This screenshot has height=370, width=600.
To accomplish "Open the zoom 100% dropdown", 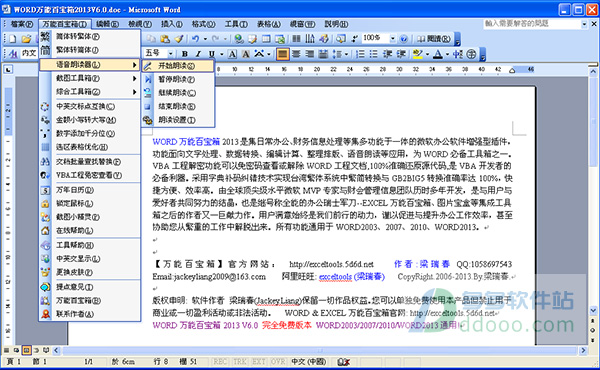I will [393, 39].
